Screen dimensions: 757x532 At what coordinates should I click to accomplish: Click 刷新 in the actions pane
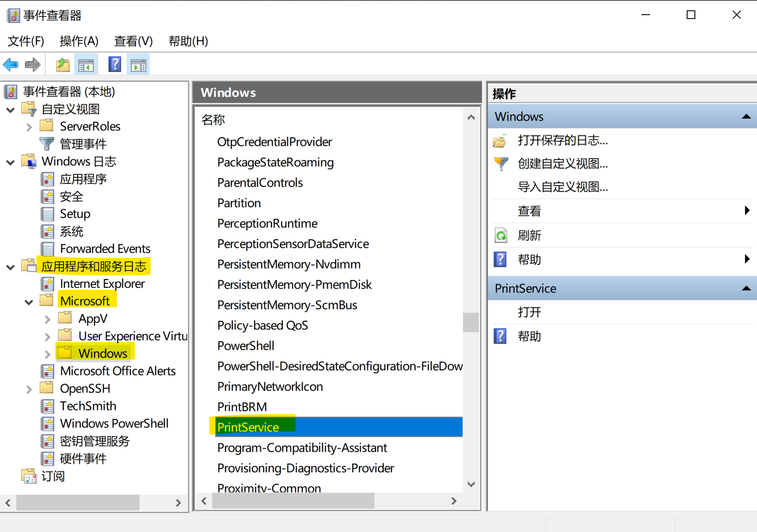coord(529,236)
